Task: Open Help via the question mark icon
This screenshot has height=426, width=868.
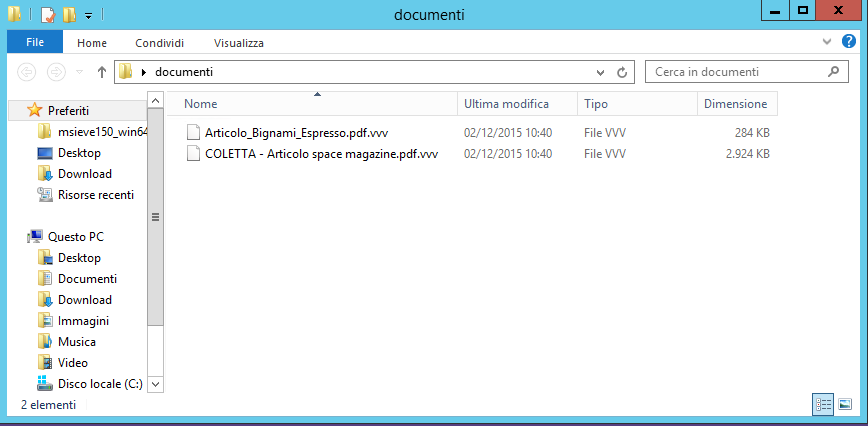Action: [849, 41]
